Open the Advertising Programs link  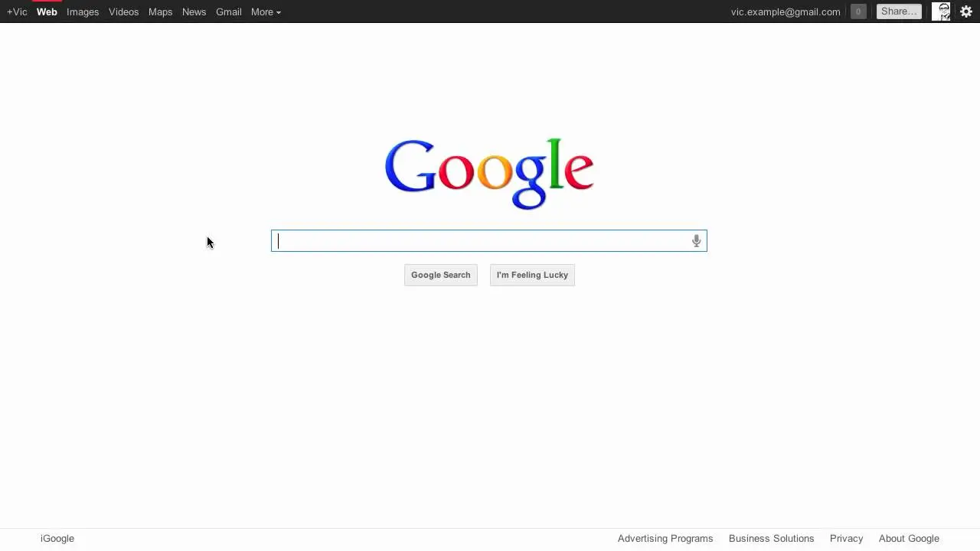pyautogui.click(x=665, y=539)
